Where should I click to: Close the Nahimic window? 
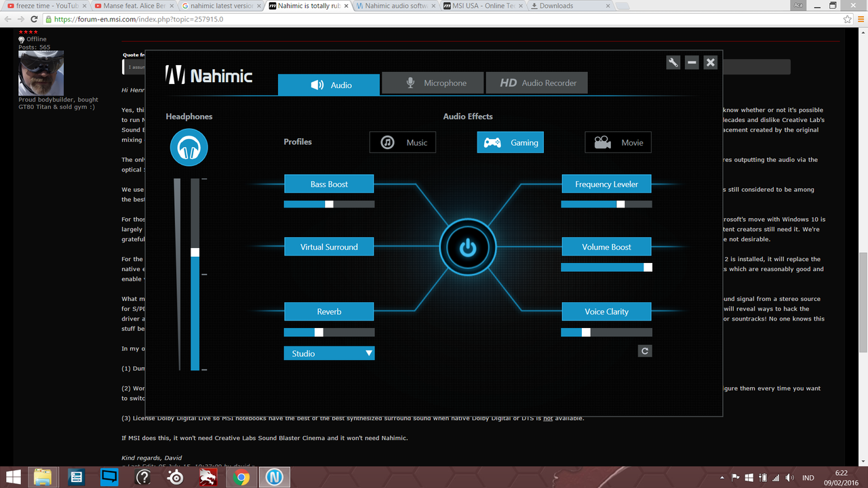710,62
